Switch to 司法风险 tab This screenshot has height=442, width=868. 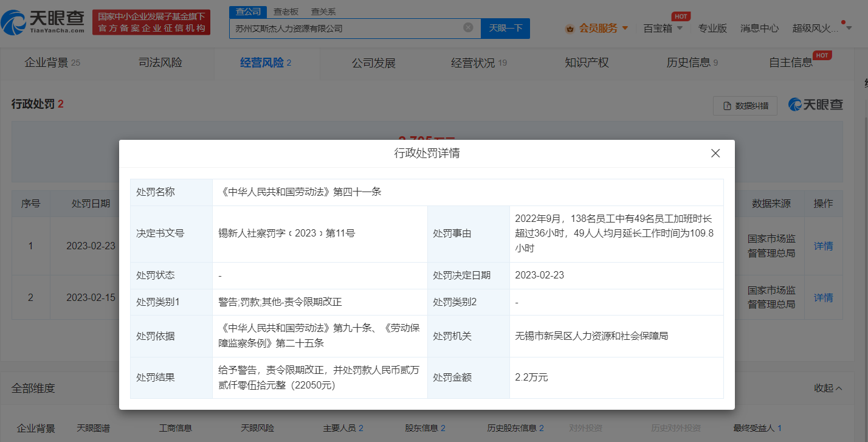(160, 63)
